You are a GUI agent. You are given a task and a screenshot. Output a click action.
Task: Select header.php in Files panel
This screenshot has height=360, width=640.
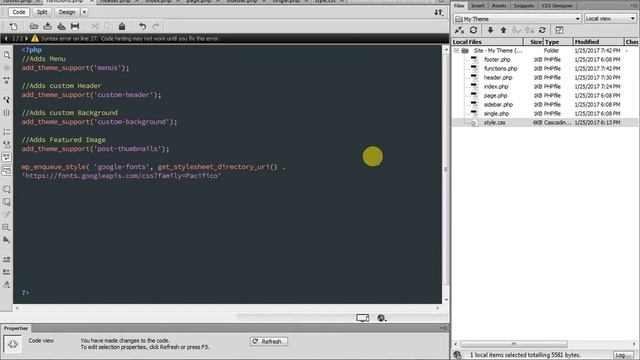498,78
